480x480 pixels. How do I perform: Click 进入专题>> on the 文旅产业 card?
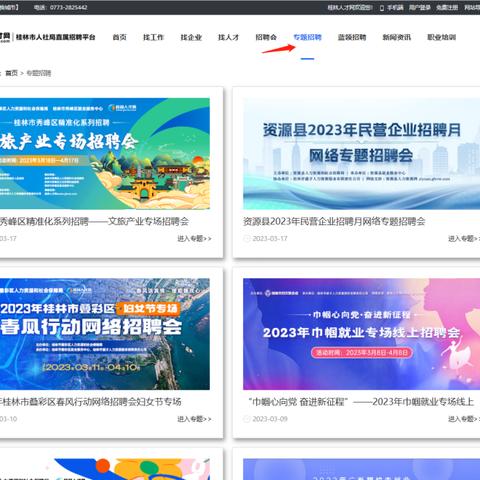(194, 239)
